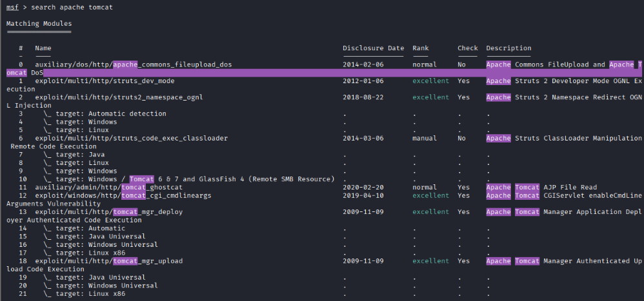
Task: Click wrapped text 'Remote Code Execution'
Action: (54, 146)
